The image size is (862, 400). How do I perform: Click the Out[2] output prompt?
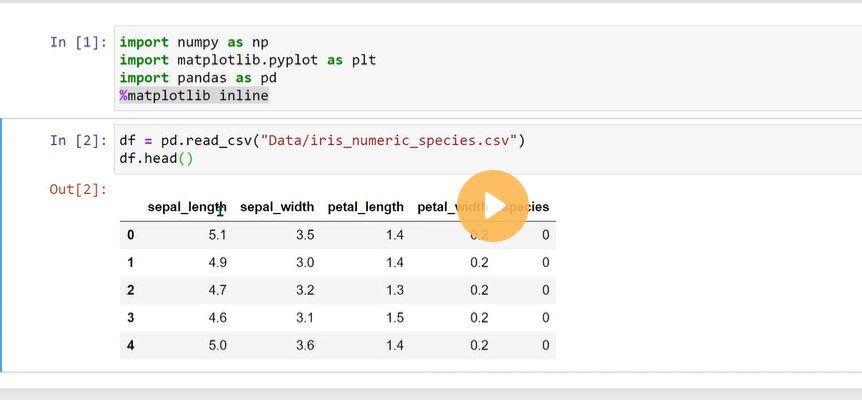pos(79,190)
